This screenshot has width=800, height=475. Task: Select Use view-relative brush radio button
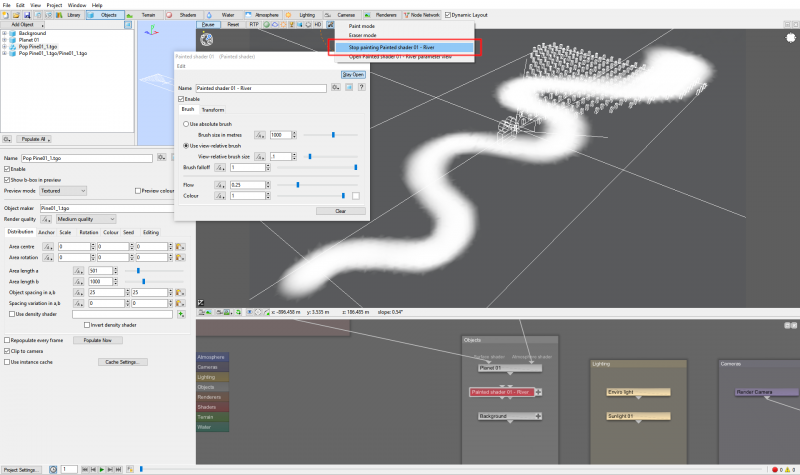click(x=186, y=146)
